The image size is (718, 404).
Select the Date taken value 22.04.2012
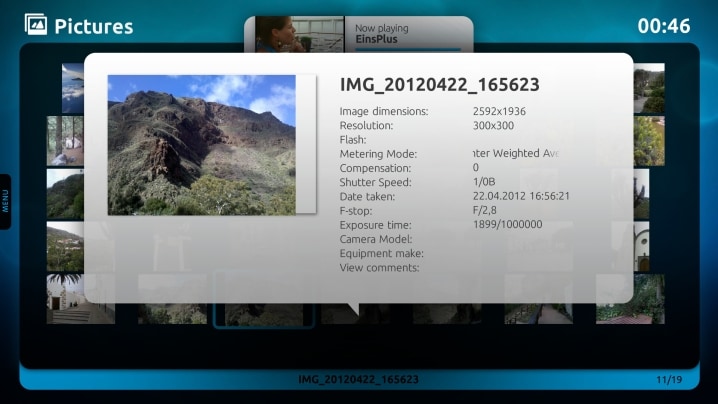pos(521,196)
